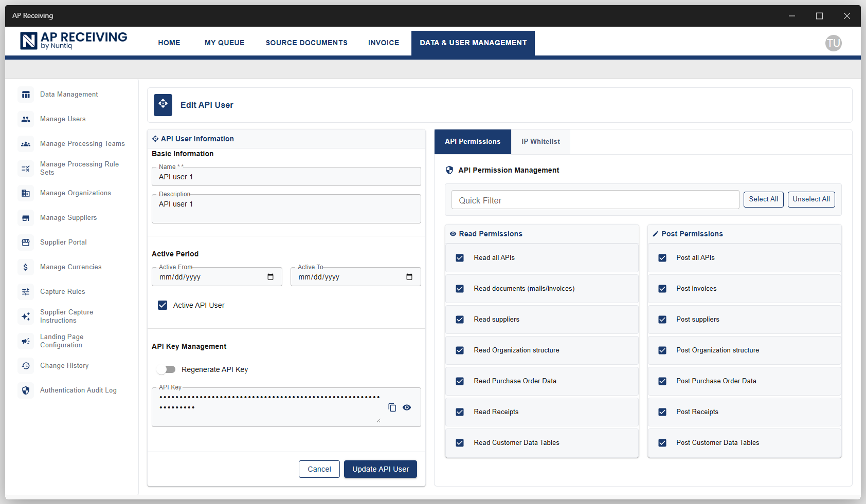Select the Manage Users icon in sidebar
The width and height of the screenshot is (866, 504).
point(26,119)
